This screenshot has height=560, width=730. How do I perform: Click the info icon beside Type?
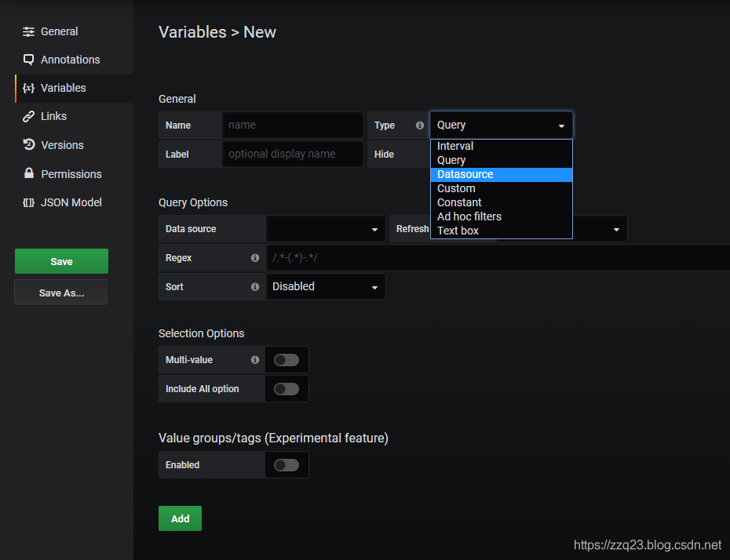419,125
